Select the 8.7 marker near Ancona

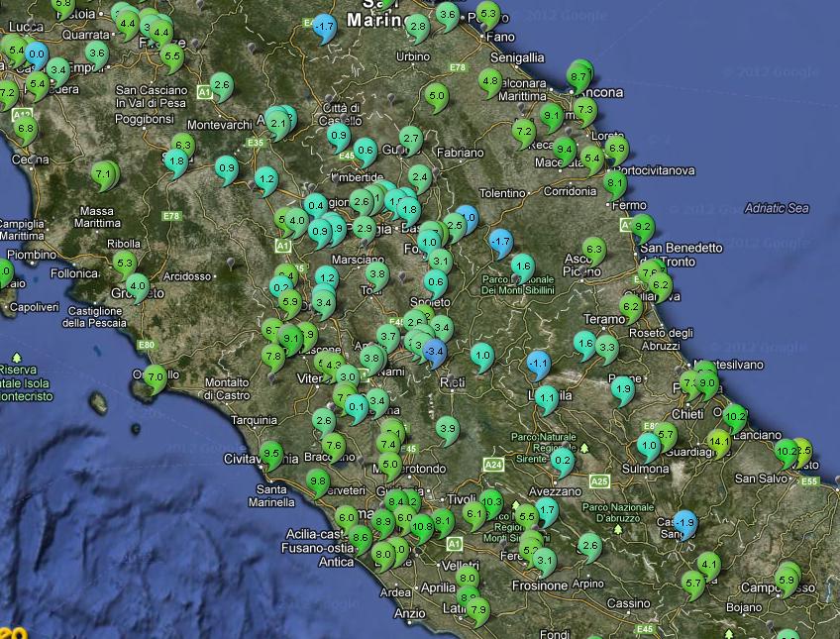click(579, 75)
